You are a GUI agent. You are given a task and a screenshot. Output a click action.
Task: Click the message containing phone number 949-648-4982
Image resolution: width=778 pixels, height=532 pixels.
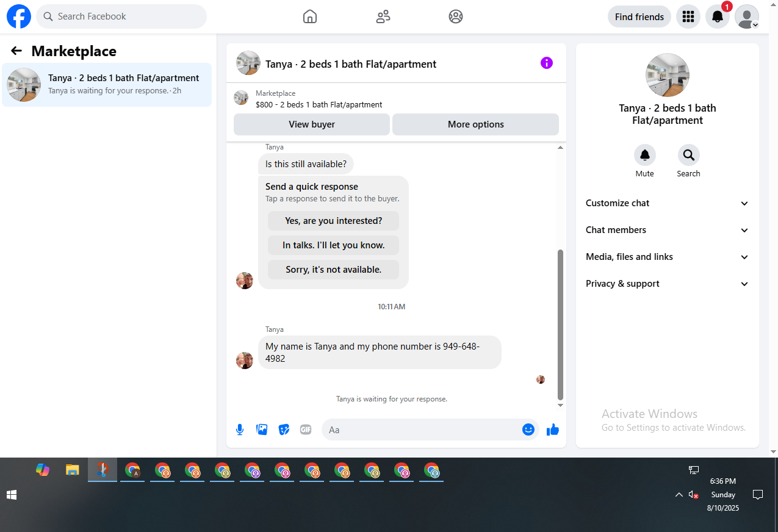pyautogui.click(x=380, y=352)
